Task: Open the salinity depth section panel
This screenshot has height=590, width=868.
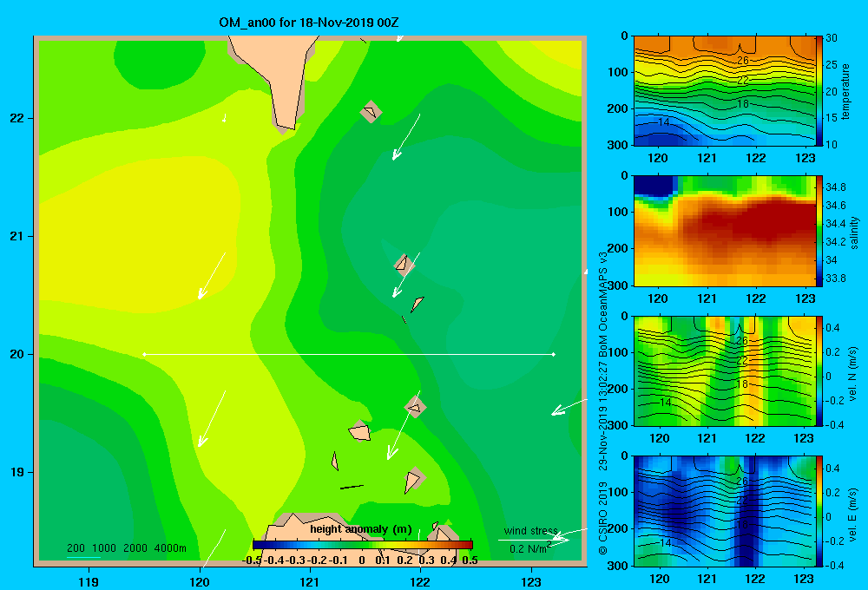Action: 724,231
